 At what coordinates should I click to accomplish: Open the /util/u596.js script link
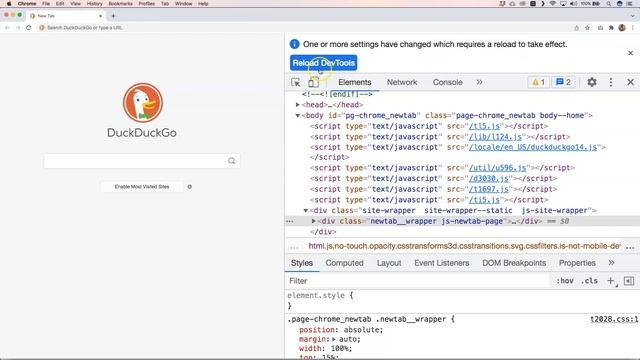498,168
